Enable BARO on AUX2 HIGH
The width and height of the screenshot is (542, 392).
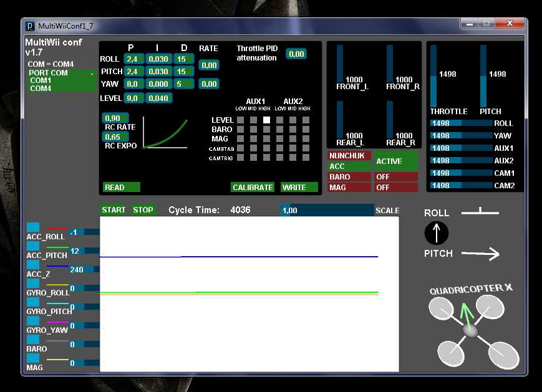[306, 129]
